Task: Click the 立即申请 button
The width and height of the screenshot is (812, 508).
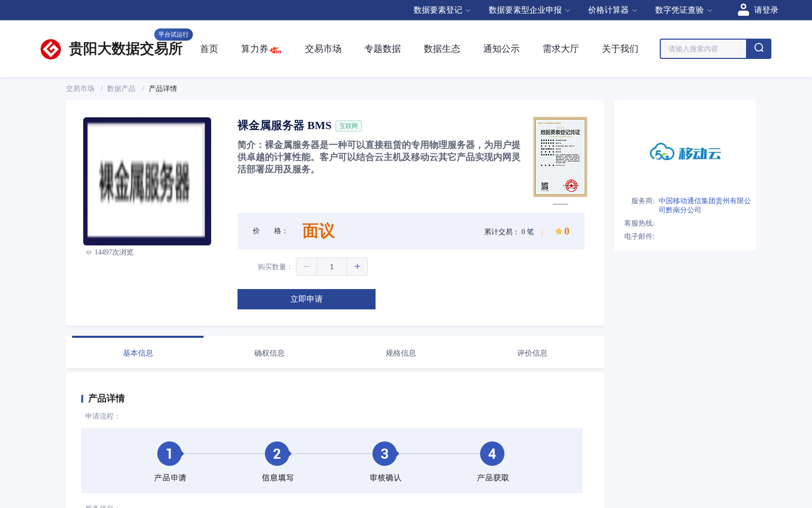Action: [307, 299]
